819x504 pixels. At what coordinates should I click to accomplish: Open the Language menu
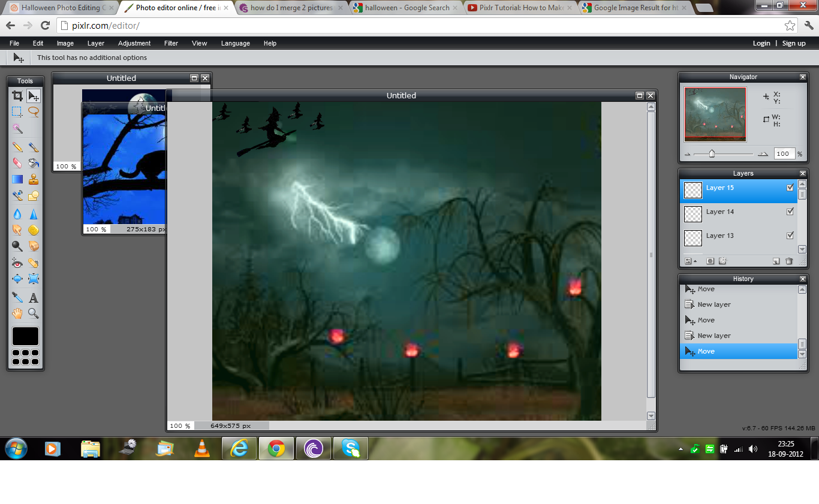tap(236, 43)
